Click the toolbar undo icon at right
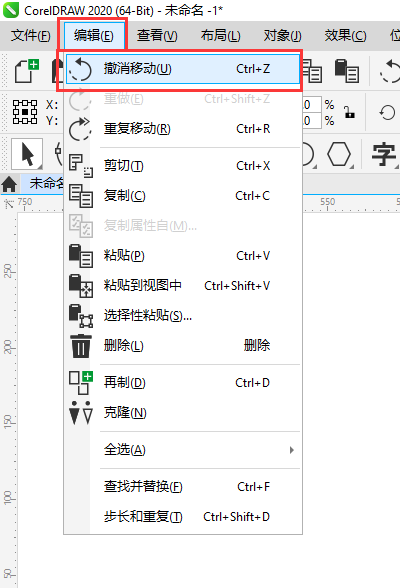Screen dimensions: 400x588 click(x=390, y=70)
